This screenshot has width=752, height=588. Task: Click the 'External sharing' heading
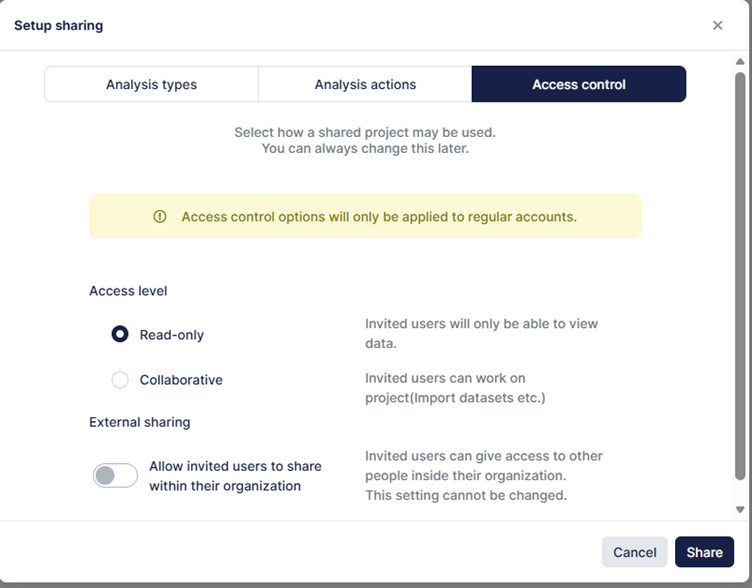(140, 422)
